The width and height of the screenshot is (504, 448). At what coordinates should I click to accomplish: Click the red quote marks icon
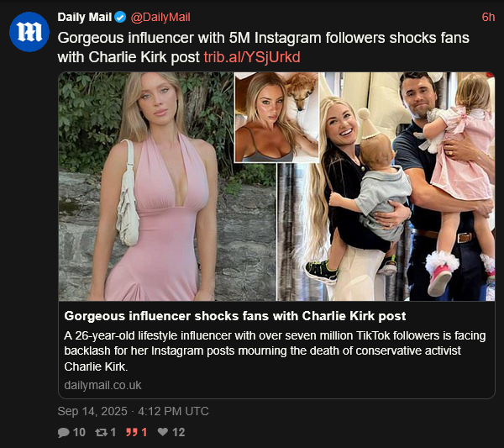pyautogui.click(x=132, y=432)
